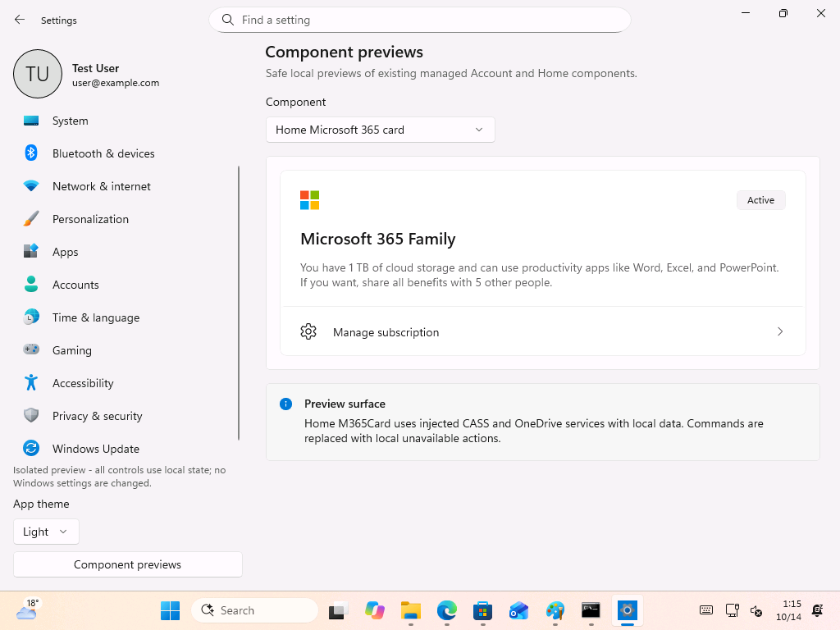Image resolution: width=840 pixels, height=630 pixels.
Task: Open Terminal from the taskbar
Action: click(x=591, y=610)
